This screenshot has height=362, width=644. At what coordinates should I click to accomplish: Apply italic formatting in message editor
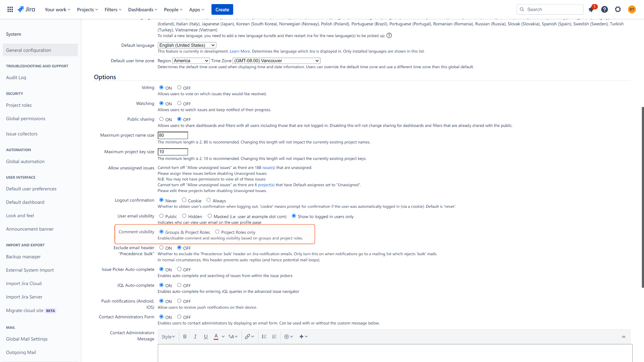tap(195, 337)
